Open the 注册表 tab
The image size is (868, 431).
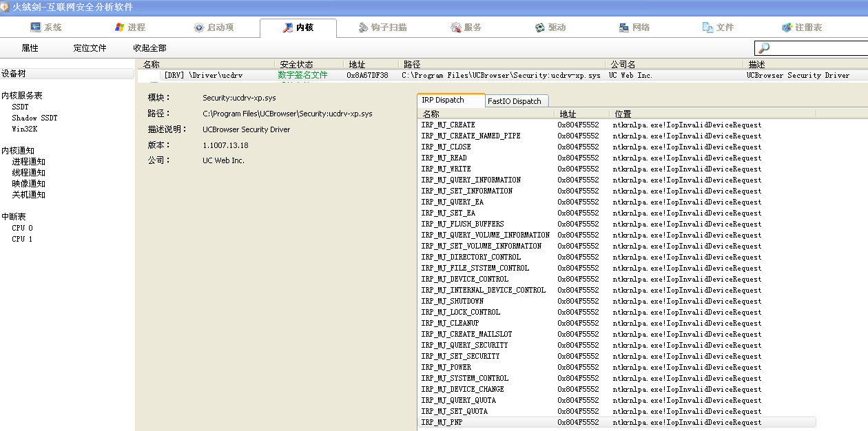[802, 28]
